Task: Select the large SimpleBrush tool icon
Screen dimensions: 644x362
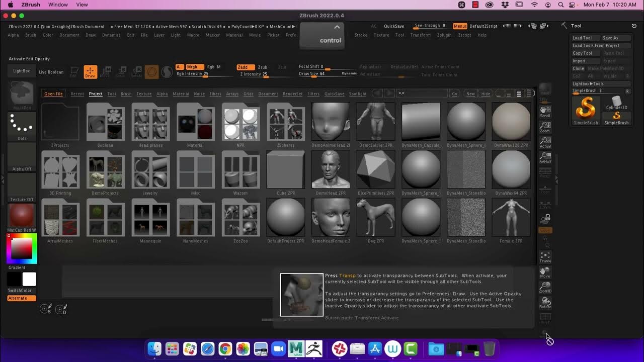Action: [x=586, y=110]
